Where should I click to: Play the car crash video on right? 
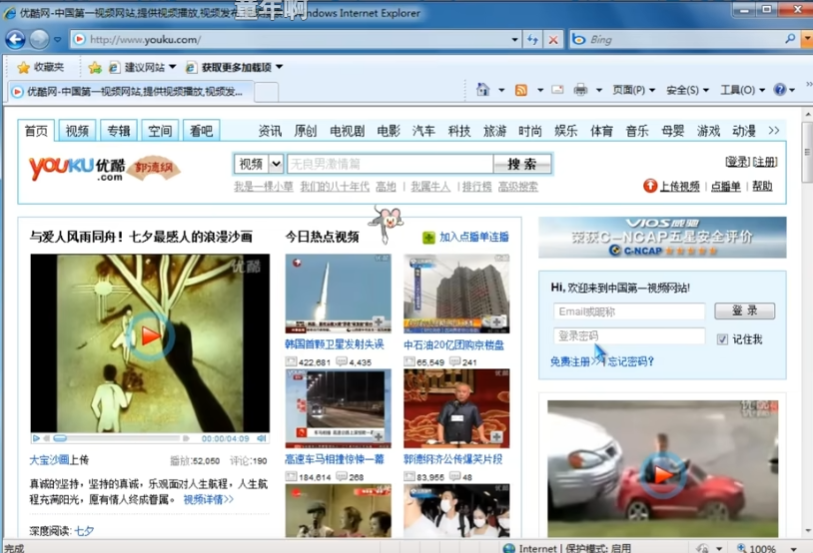coord(662,475)
